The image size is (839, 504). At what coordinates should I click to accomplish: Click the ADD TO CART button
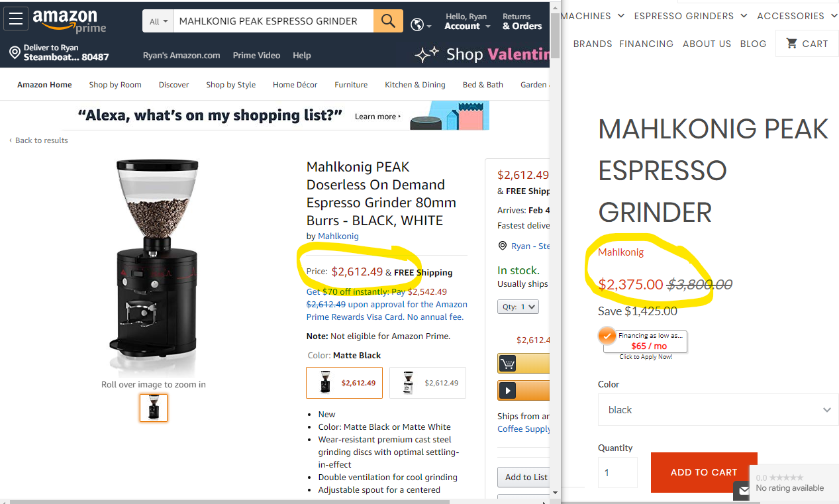tap(704, 472)
